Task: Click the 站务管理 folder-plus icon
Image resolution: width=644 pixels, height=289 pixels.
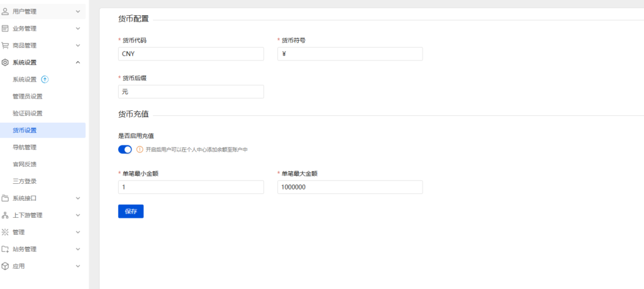Action: (5, 249)
